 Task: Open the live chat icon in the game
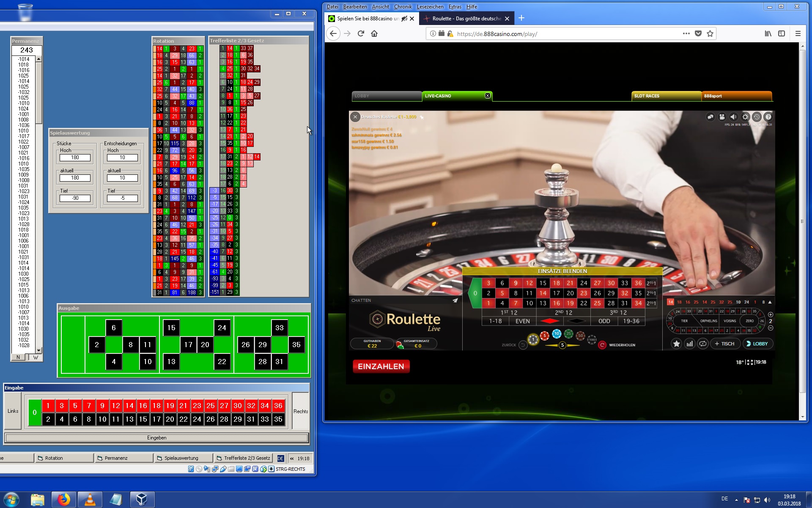pyautogui.click(x=710, y=117)
